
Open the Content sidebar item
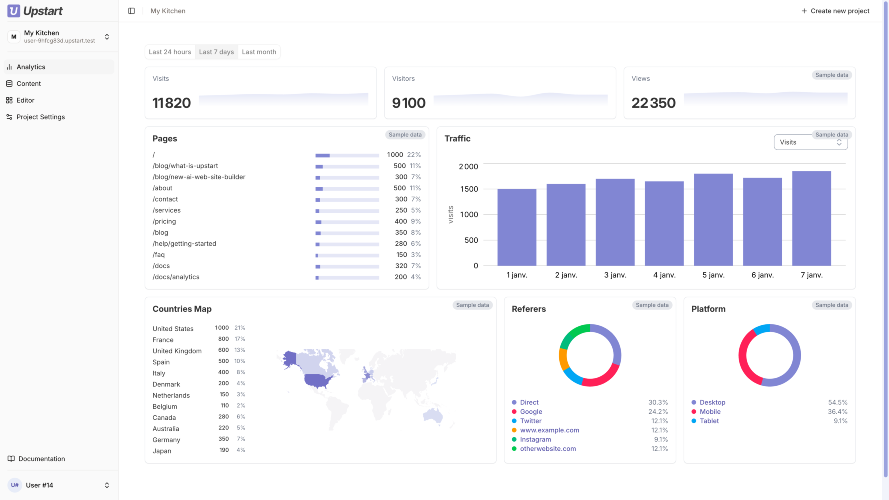click(59, 83)
